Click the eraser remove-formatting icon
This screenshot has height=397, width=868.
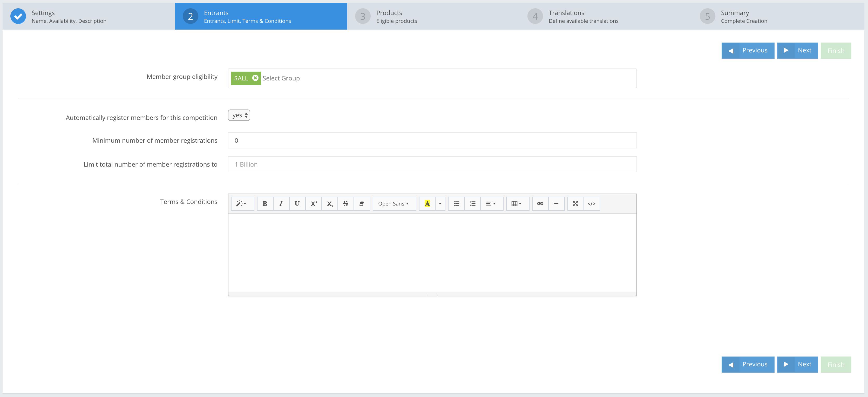tap(362, 204)
